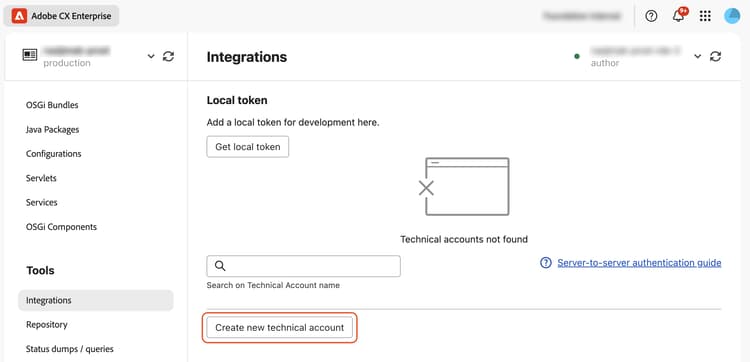This screenshot has width=750, height=362.
Task: Focus the Technical Account name search field
Action: click(303, 266)
